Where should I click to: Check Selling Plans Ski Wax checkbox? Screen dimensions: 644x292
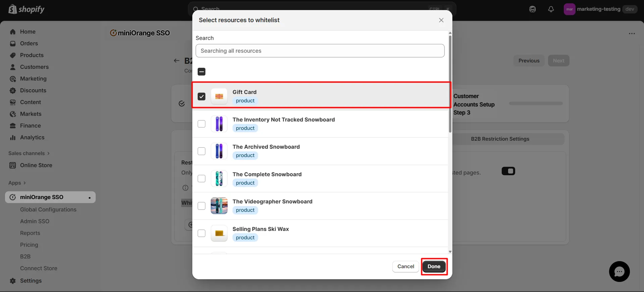201,233
